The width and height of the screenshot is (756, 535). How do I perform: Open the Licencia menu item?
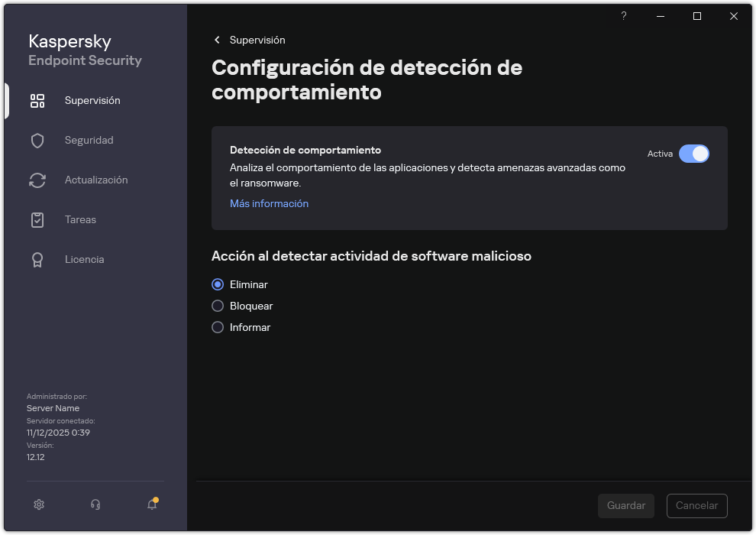84,259
